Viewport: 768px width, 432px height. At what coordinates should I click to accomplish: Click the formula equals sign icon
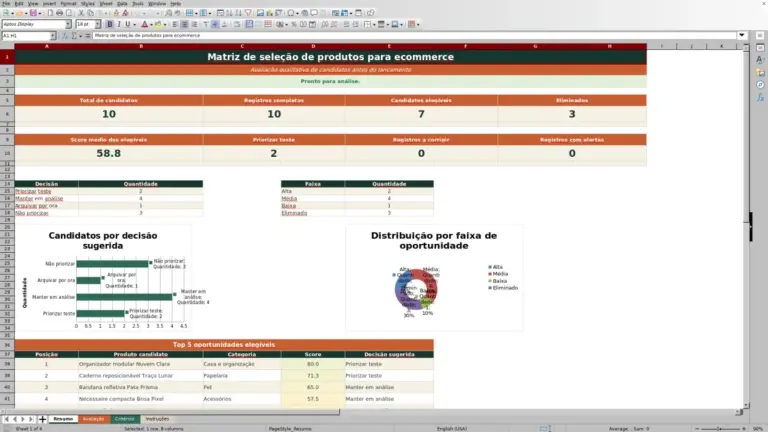coord(88,36)
